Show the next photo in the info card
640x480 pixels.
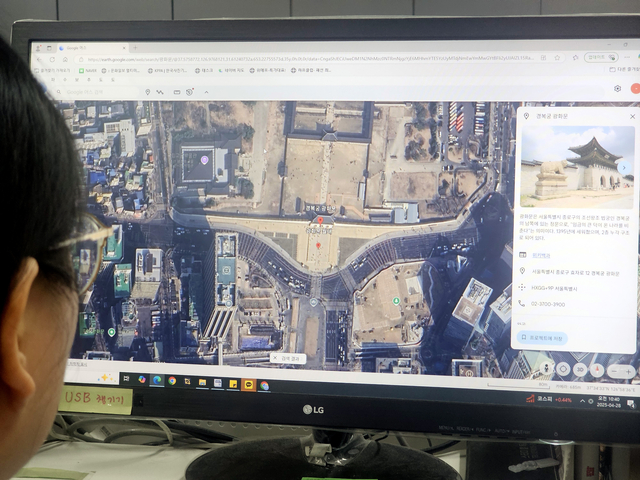624,167
